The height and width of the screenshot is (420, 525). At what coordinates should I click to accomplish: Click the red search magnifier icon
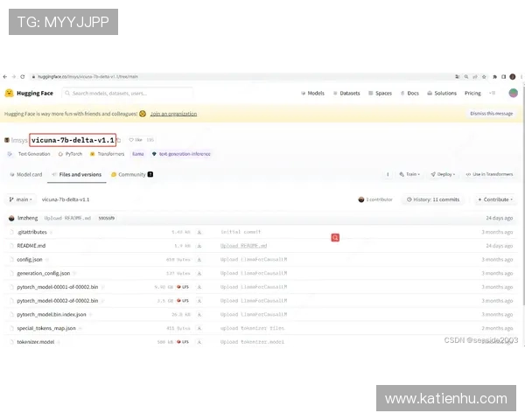(335, 237)
